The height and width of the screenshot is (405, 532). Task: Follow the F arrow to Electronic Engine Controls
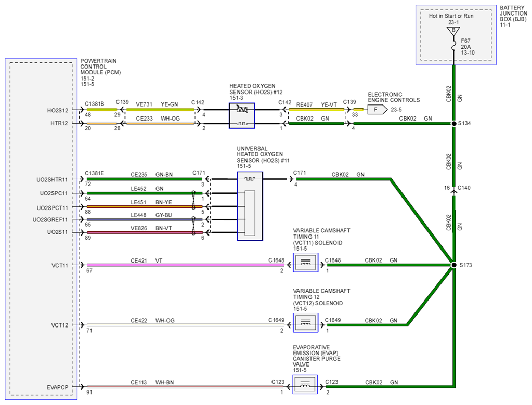pos(377,110)
